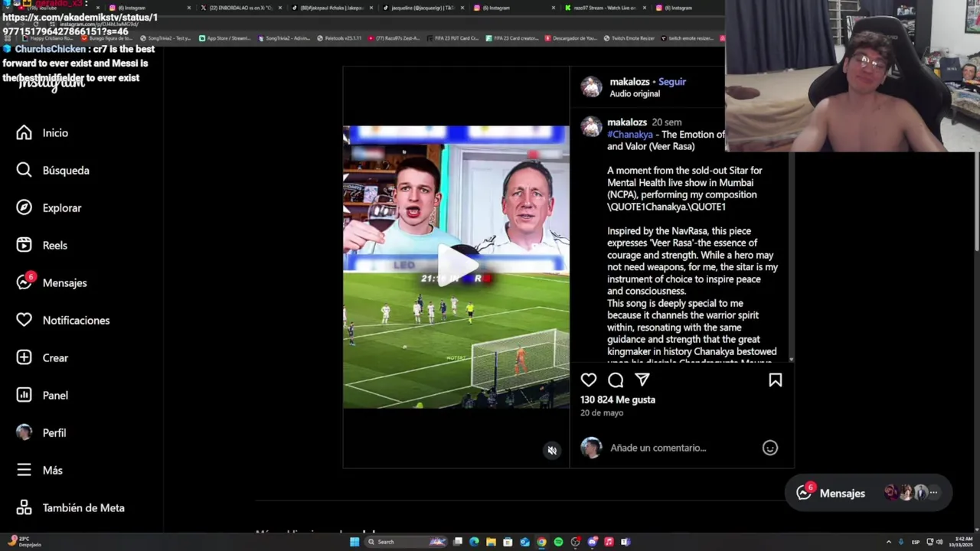Open Perfil from the sidebar

41,432
